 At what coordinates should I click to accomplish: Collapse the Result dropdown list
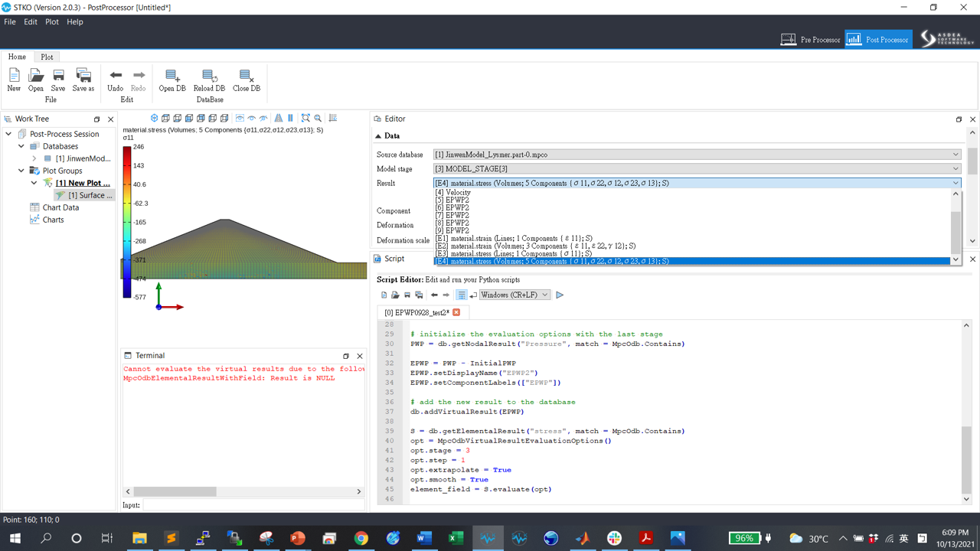[x=955, y=184]
